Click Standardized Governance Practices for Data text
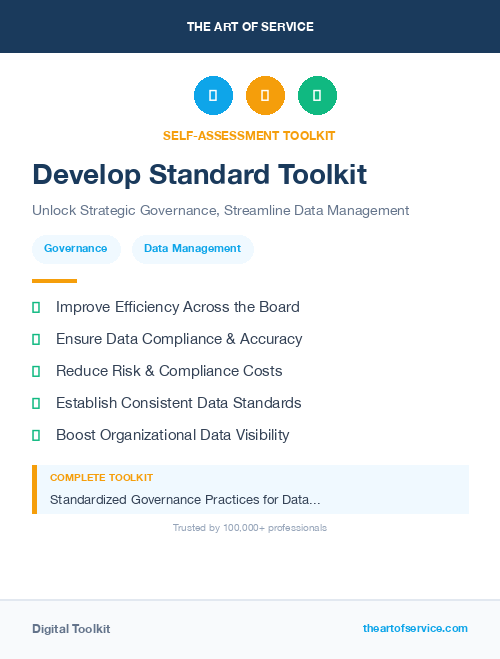Viewport: 500px width, 659px height. pyautogui.click(x=185, y=500)
